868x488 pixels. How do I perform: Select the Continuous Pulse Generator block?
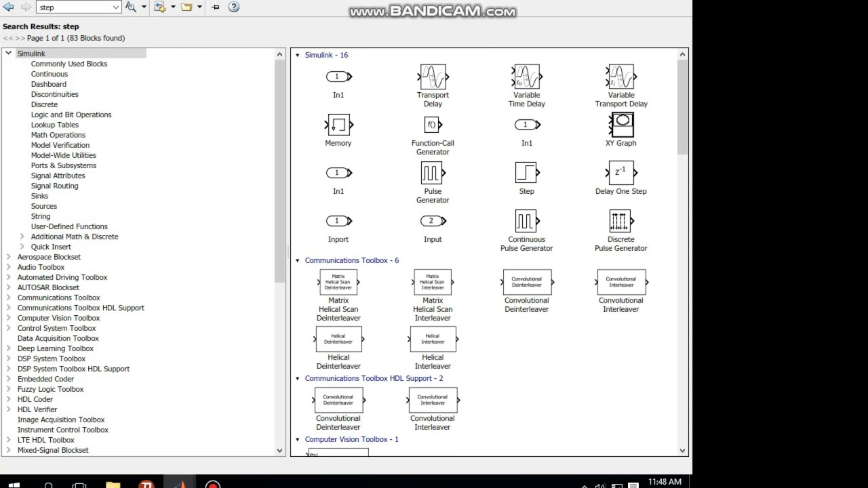click(x=527, y=230)
